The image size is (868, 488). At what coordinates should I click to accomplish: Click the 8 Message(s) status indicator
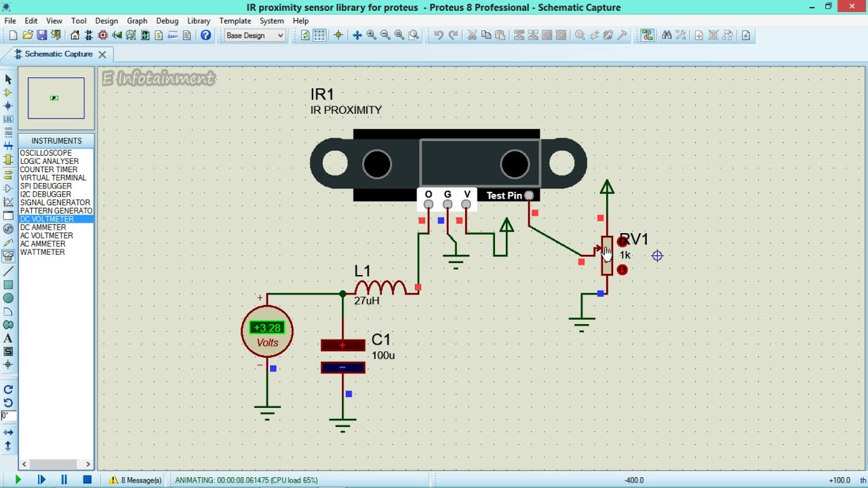[x=136, y=480]
